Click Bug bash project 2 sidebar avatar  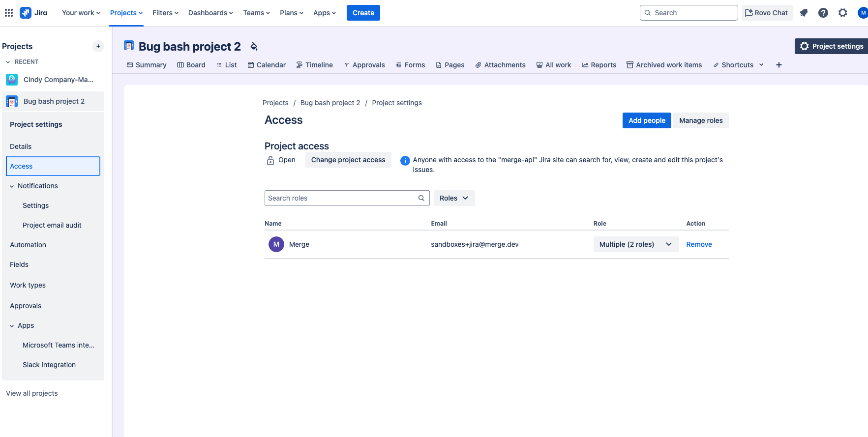(x=12, y=101)
